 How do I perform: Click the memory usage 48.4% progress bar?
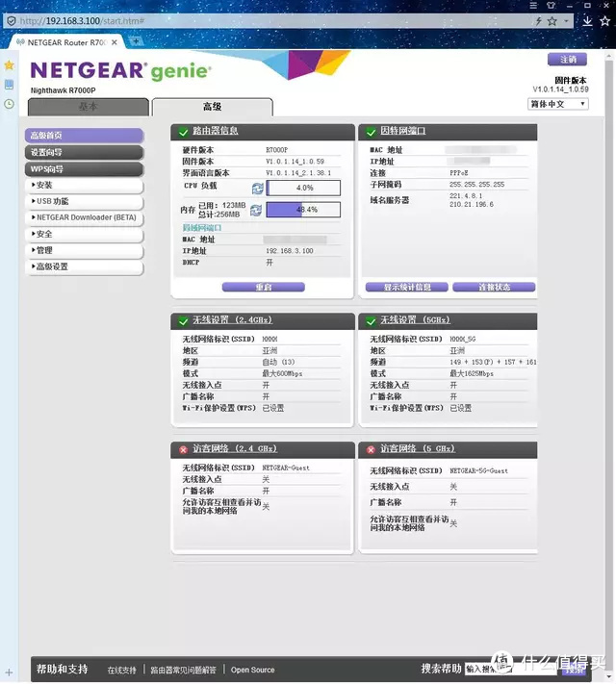303,210
